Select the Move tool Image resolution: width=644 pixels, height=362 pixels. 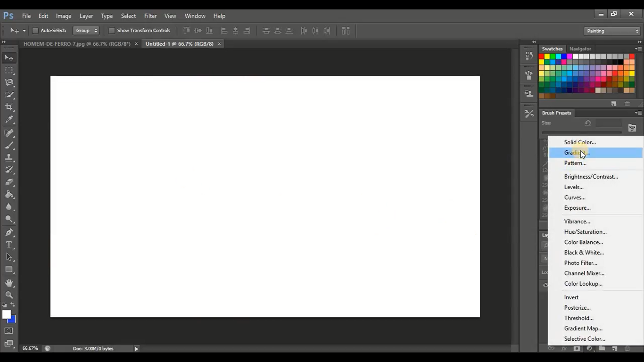point(9,58)
